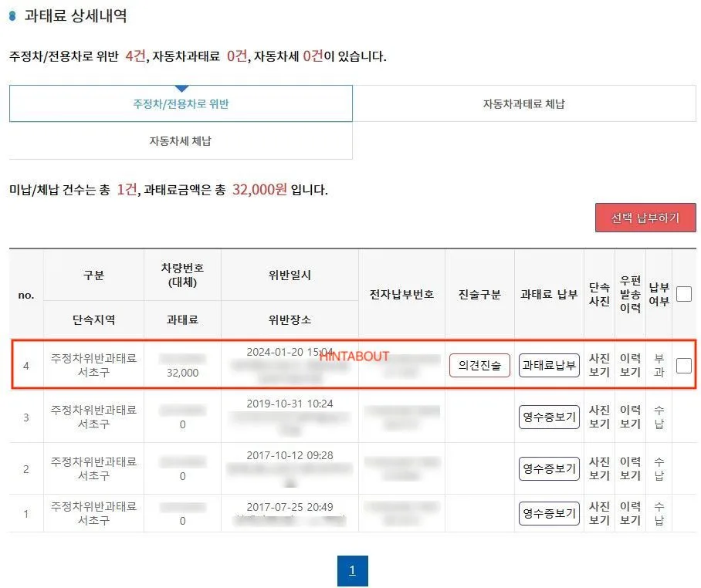Click the 부과 status in row 4
This screenshot has width=701, height=588.
(659, 366)
